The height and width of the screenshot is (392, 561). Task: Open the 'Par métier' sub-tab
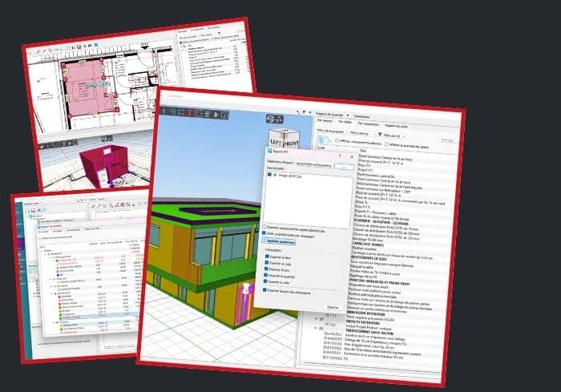click(x=345, y=122)
